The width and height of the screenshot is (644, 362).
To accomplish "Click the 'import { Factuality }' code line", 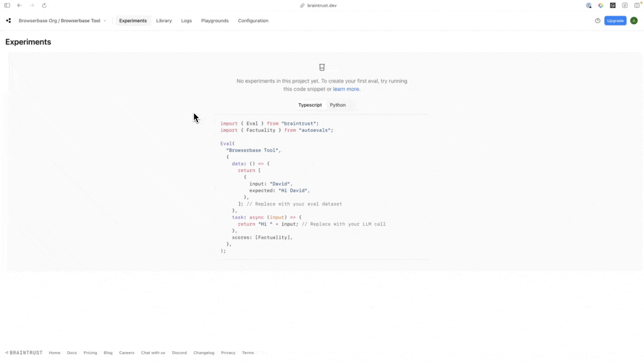I will [x=277, y=130].
